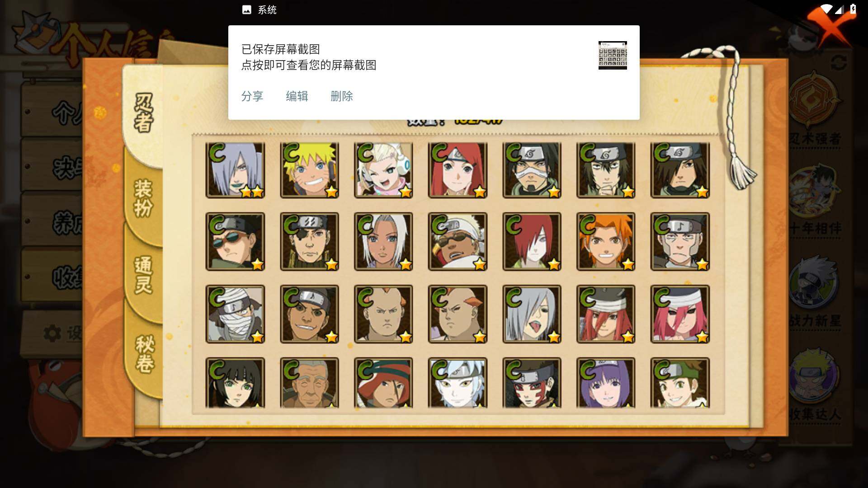Tap 编辑 in the screenshot notification
This screenshot has height=488, width=868.
click(x=297, y=96)
